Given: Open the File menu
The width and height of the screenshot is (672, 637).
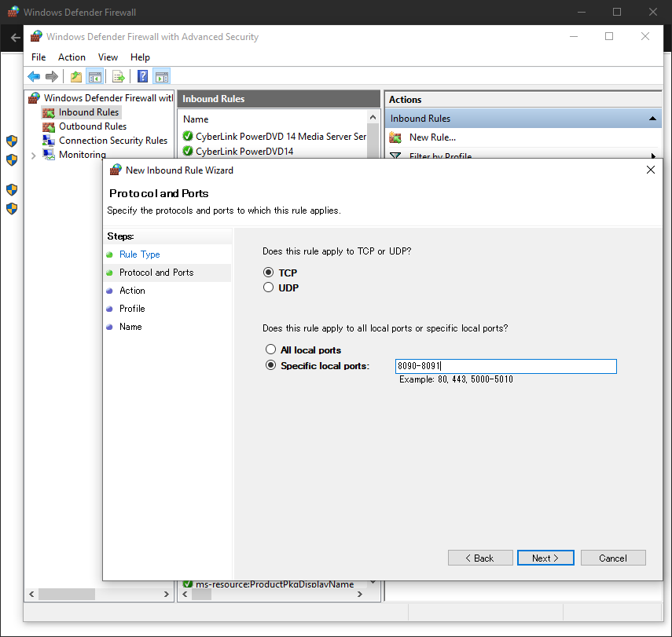Looking at the screenshot, I should 39,57.
